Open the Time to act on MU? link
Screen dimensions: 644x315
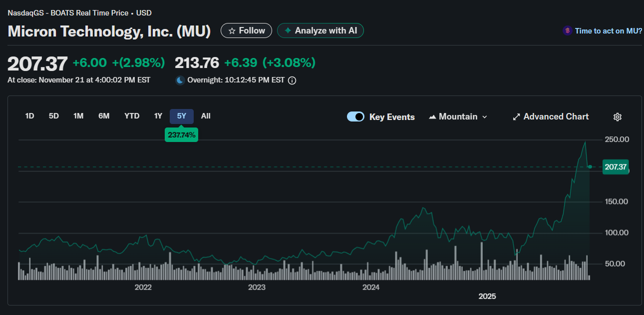pos(609,31)
